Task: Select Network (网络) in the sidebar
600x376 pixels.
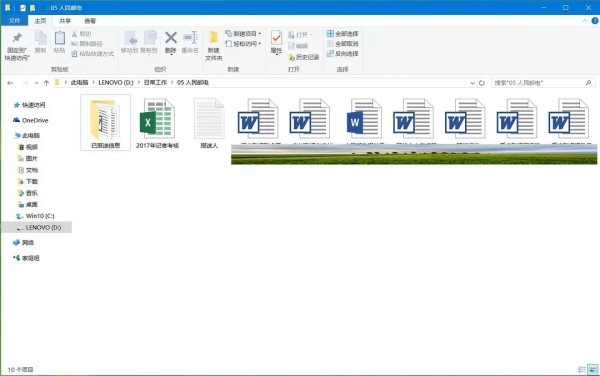Action: (23, 243)
